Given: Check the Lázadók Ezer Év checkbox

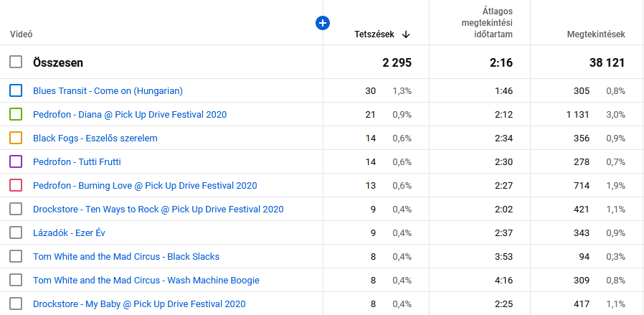Looking at the screenshot, I should pyautogui.click(x=16, y=233).
